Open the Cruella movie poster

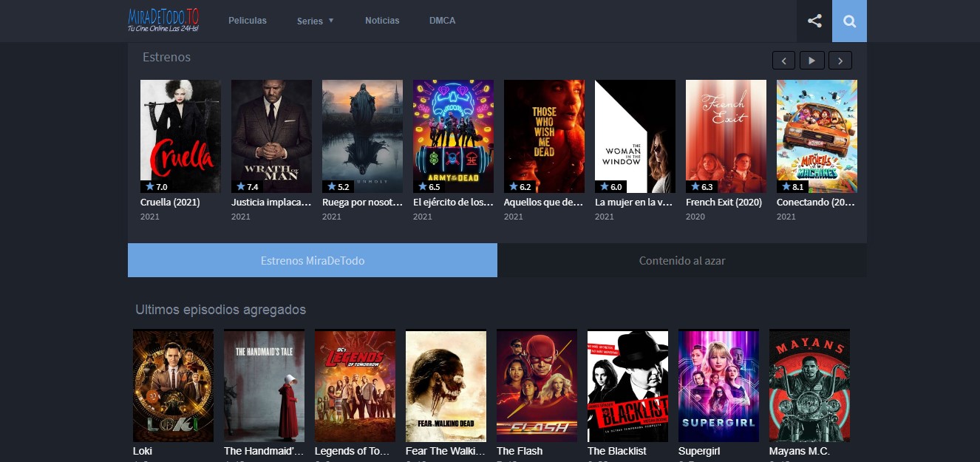180,136
